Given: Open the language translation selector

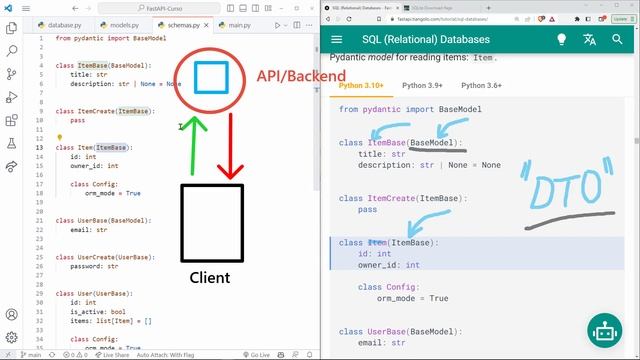Looking at the screenshot, I should (x=589, y=39).
